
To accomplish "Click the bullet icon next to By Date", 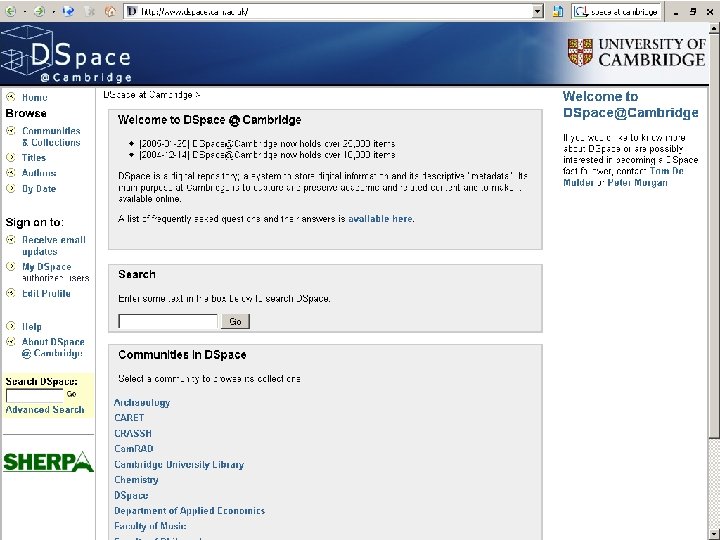I will click(x=11, y=188).
